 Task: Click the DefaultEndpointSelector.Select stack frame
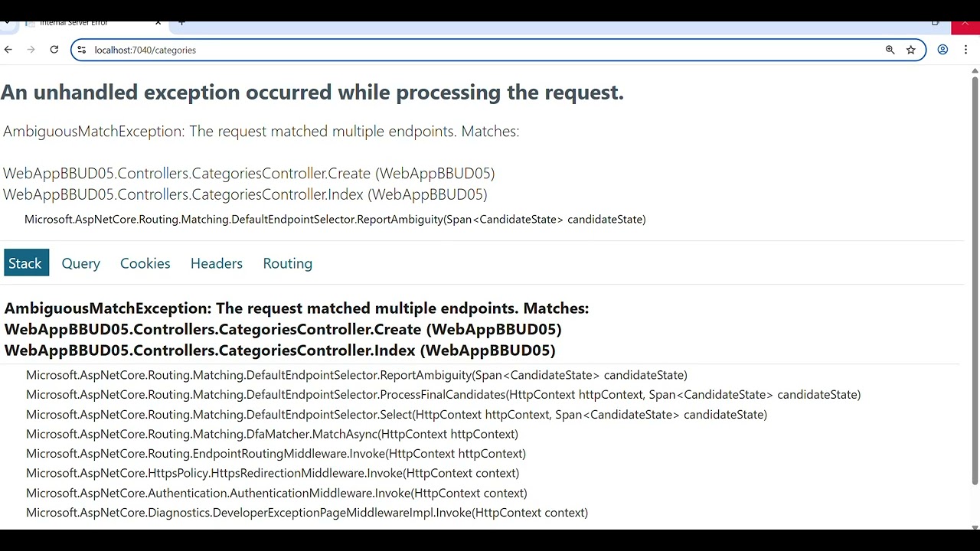point(397,415)
